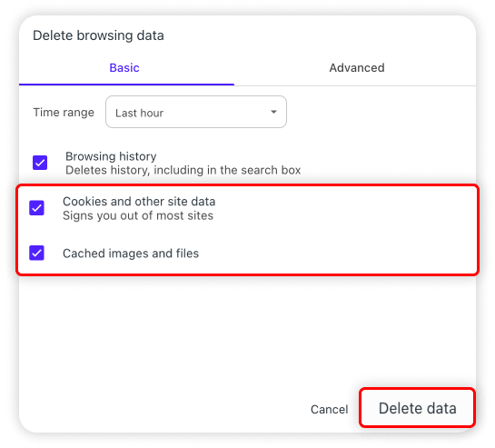This screenshot has width=495, height=448.
Task: Click the Cancel button
Action: coord(330,409)
